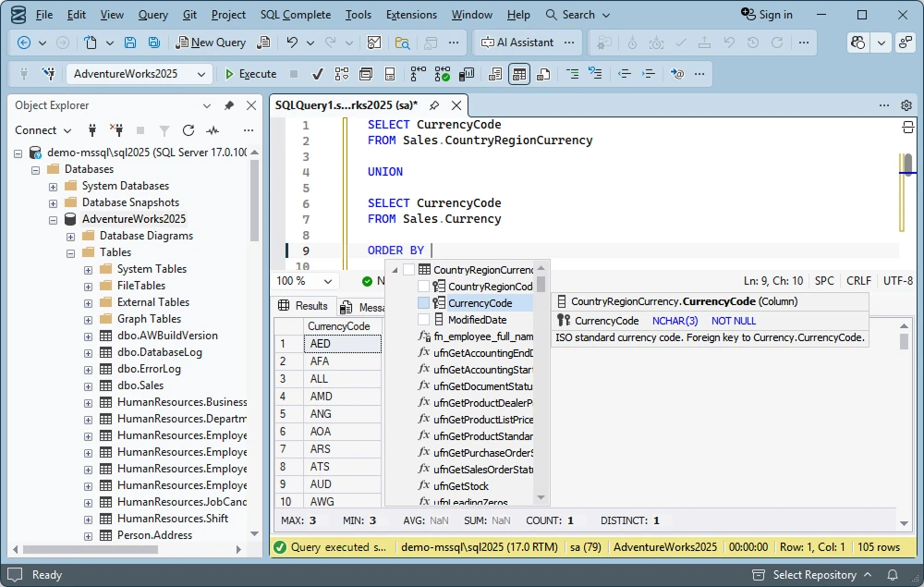Click the Search box in title bar
The image size is (924, 587).
578,15
